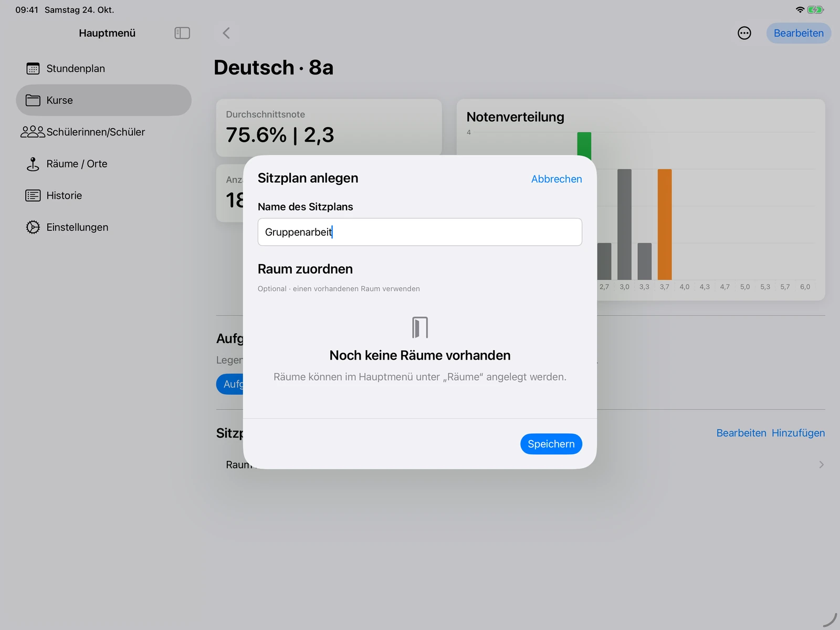Save the seating plan with Speichern

point(551,444)
